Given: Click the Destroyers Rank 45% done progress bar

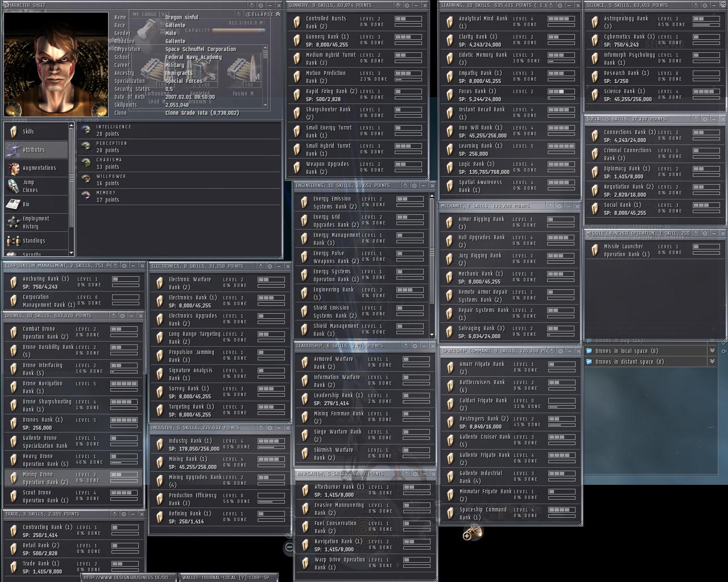Looking at the screenshot, I should [x=561, y=425].
